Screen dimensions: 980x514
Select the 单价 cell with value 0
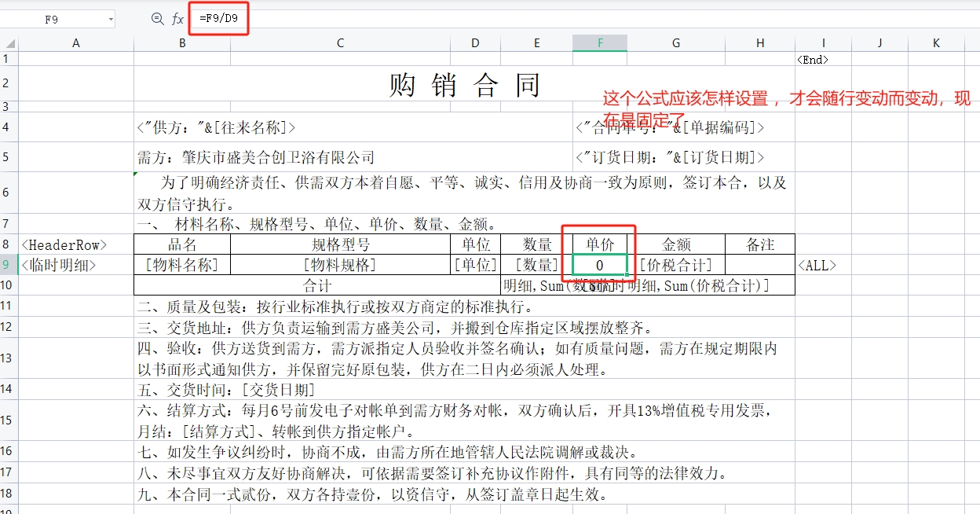click(600, 266)
